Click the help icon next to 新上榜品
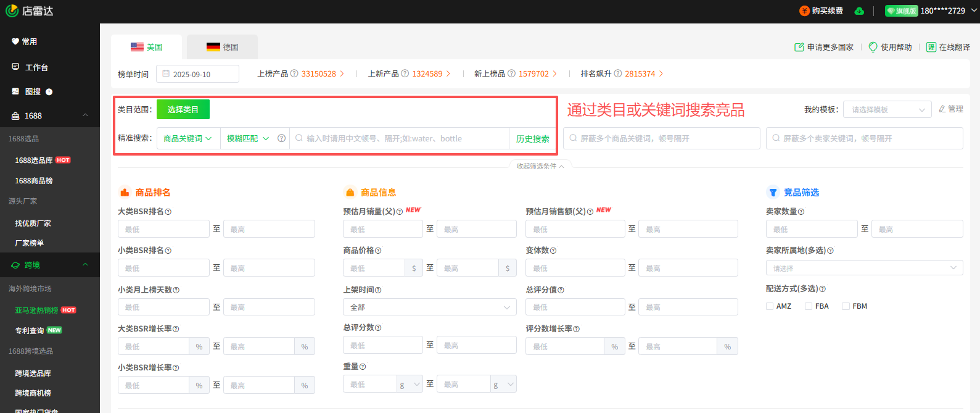The width and height of the screenshot is (980, 413). click(x=511, y=73)
